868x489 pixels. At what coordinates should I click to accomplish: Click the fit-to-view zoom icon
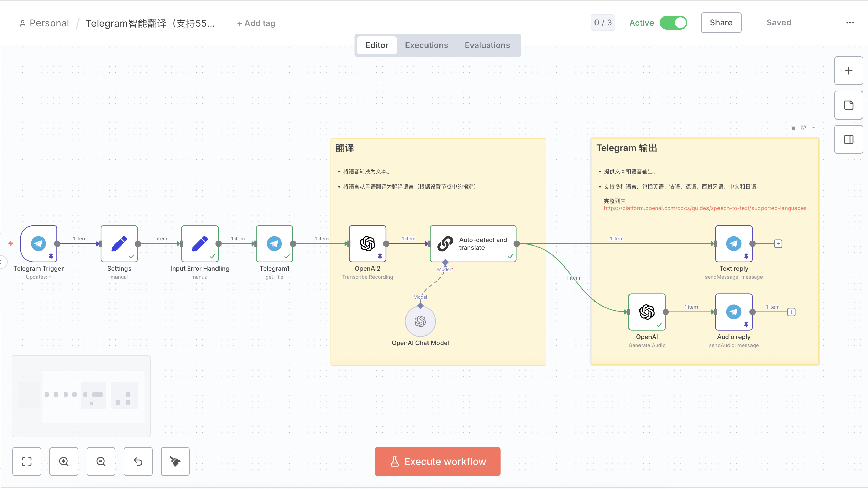click(x=27, y=461)
